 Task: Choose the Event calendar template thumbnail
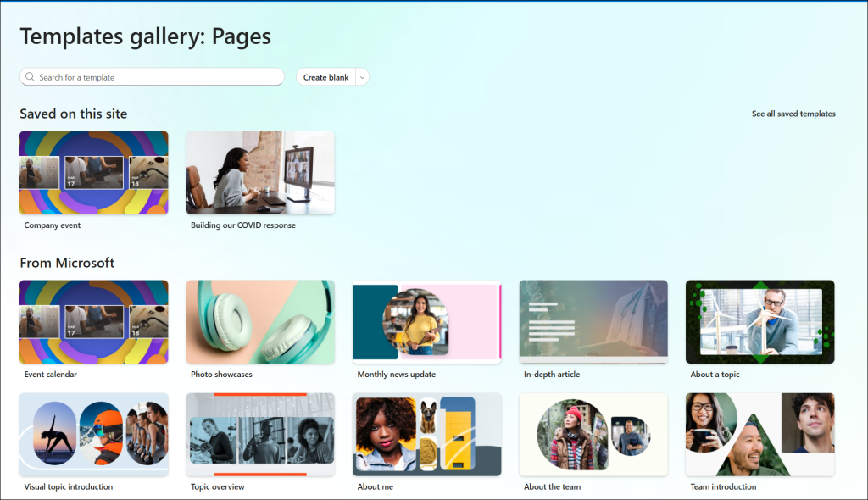coord(94,322)
